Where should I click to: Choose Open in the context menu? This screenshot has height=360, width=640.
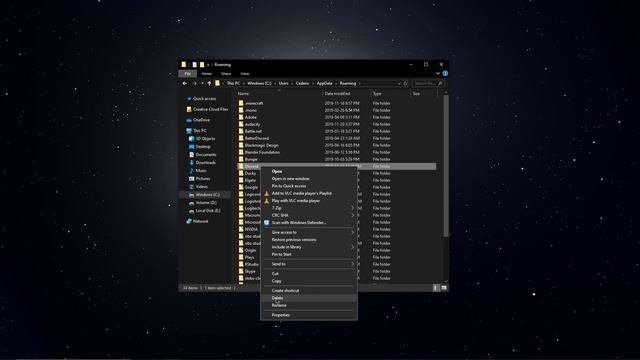[x=309, y=171]
